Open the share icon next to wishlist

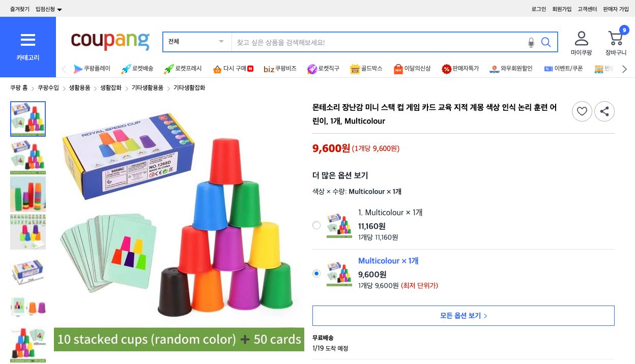(604, 111)
